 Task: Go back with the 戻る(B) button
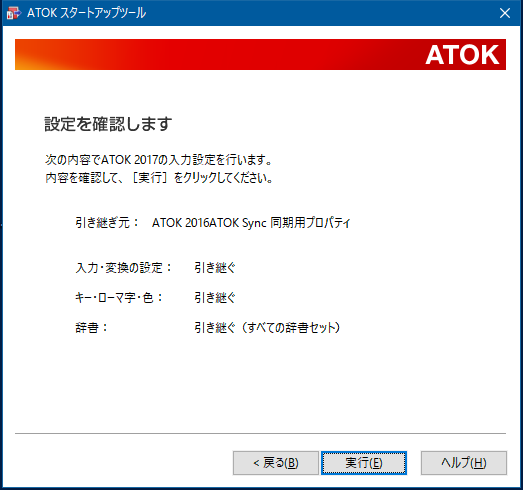(276, 463)
